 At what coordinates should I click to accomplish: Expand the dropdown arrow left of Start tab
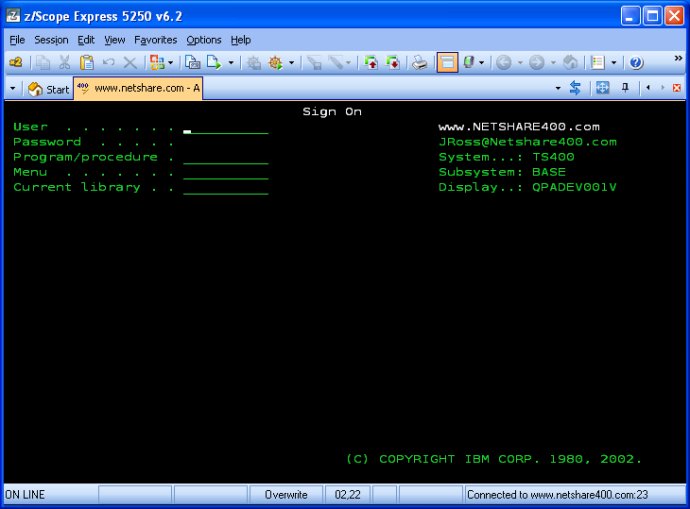pyautogui.click(x=13, y=88)
